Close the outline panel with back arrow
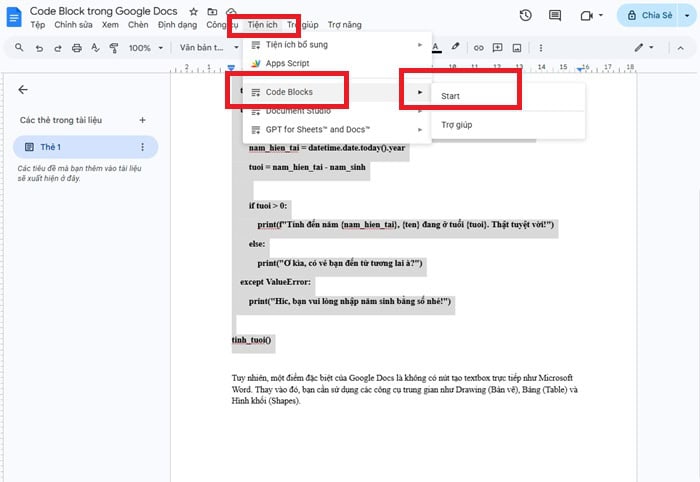The height and width of the screenshot is (482, 700). coord(23,90)
